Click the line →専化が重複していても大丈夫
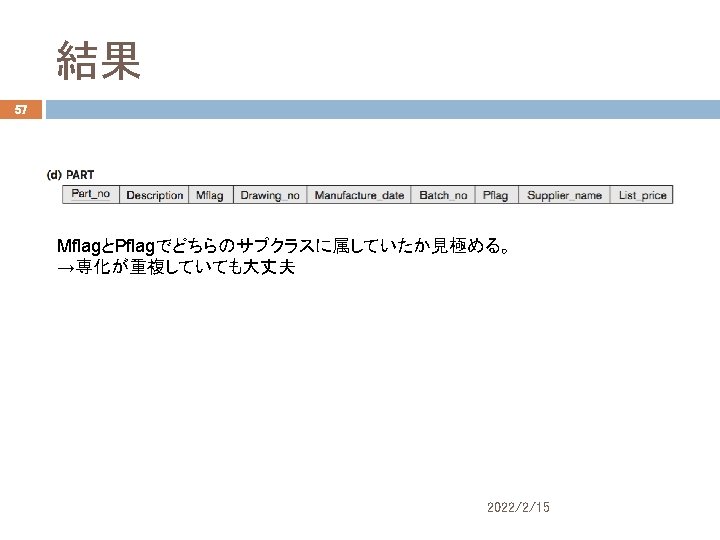720x540 pixels. click(x=176, y=267)
